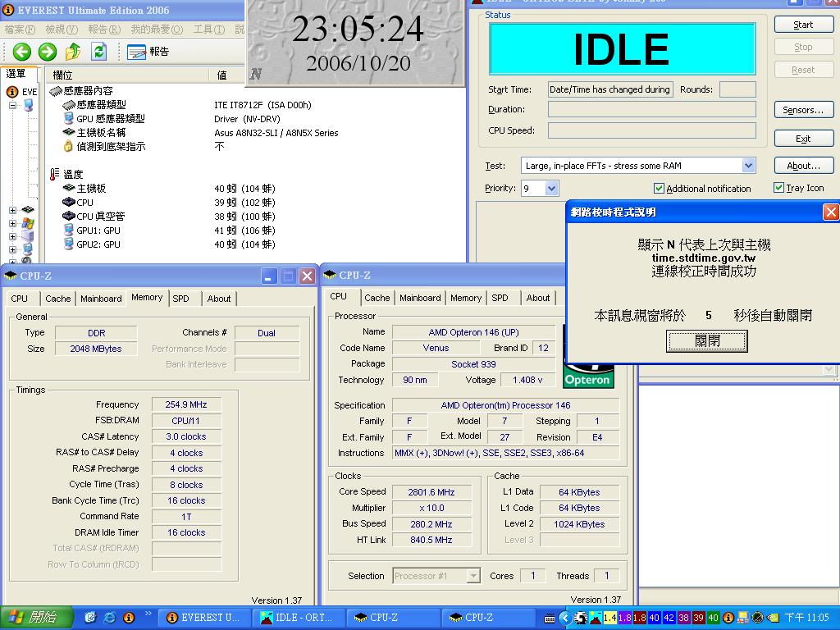Click the ORTHOS tray icon beside 1.4
Screen dimensions: 840x630
596,618
